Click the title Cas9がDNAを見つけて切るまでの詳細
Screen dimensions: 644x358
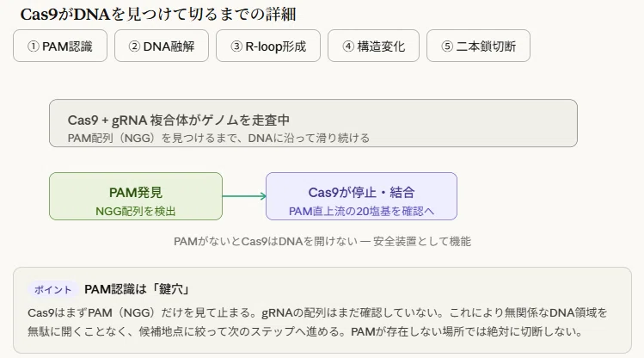click(x=158, y=15)
